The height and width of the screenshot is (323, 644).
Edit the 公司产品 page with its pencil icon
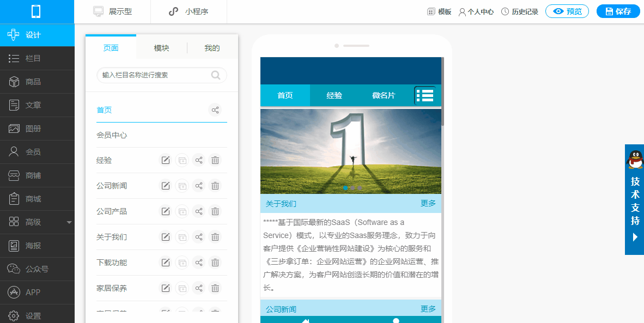tap(165, 211)
